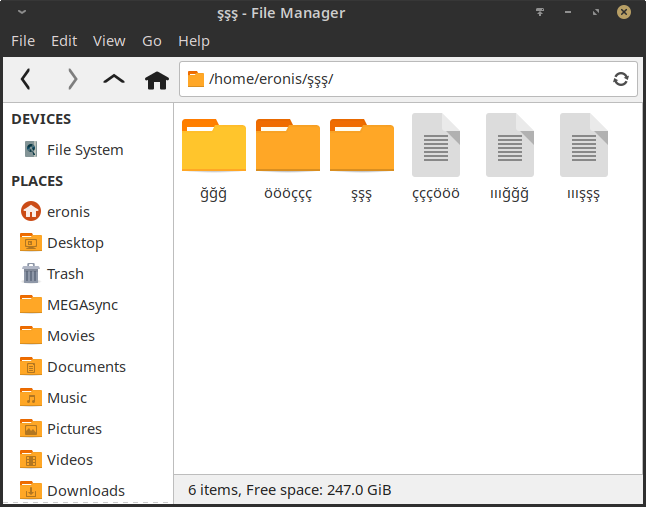Click the Videos folder icon

[x=31, y=459]
